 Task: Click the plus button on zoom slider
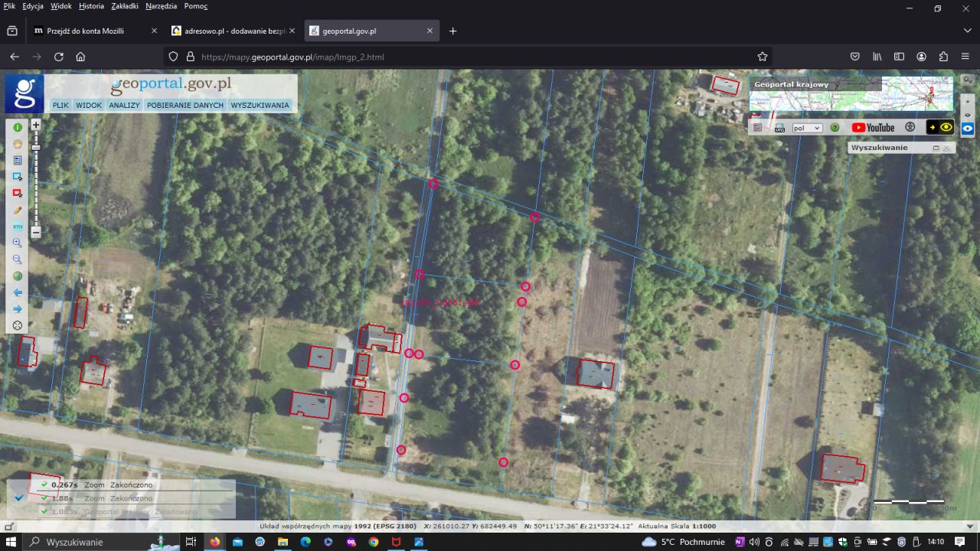point(36,125)
